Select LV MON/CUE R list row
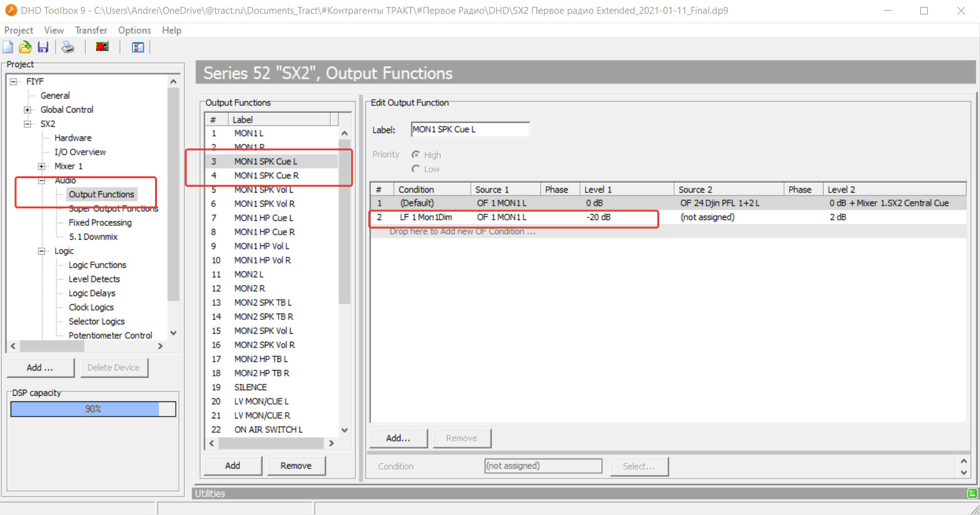The image size is (980, 515). (x=272, y=415)
